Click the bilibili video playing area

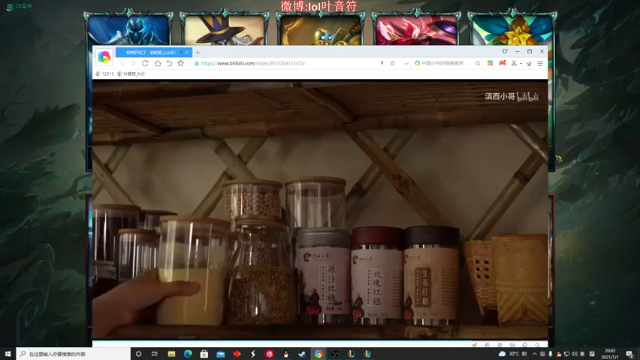pos(320,209)
